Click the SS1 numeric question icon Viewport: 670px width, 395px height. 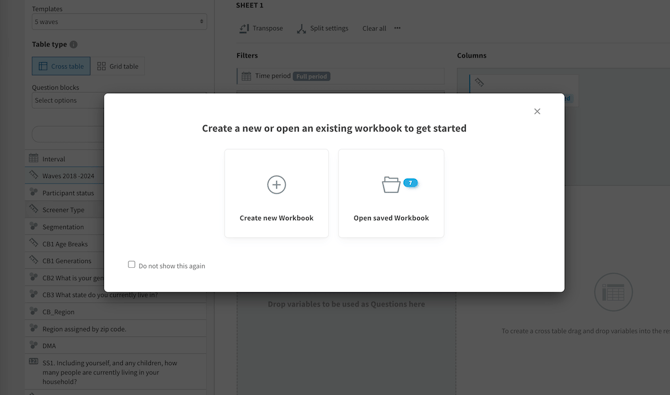tap(33, 361)
